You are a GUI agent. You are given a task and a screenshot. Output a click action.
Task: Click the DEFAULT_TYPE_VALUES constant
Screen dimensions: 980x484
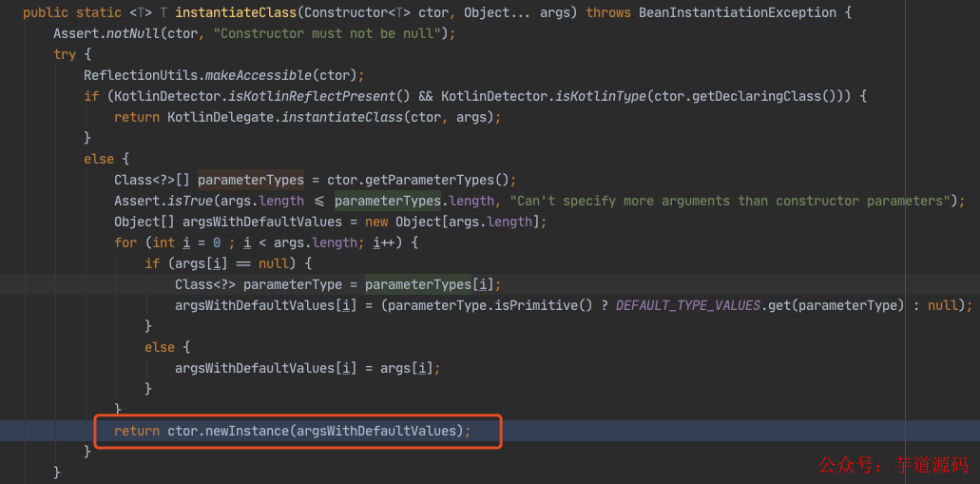click(x=688, y=306)
